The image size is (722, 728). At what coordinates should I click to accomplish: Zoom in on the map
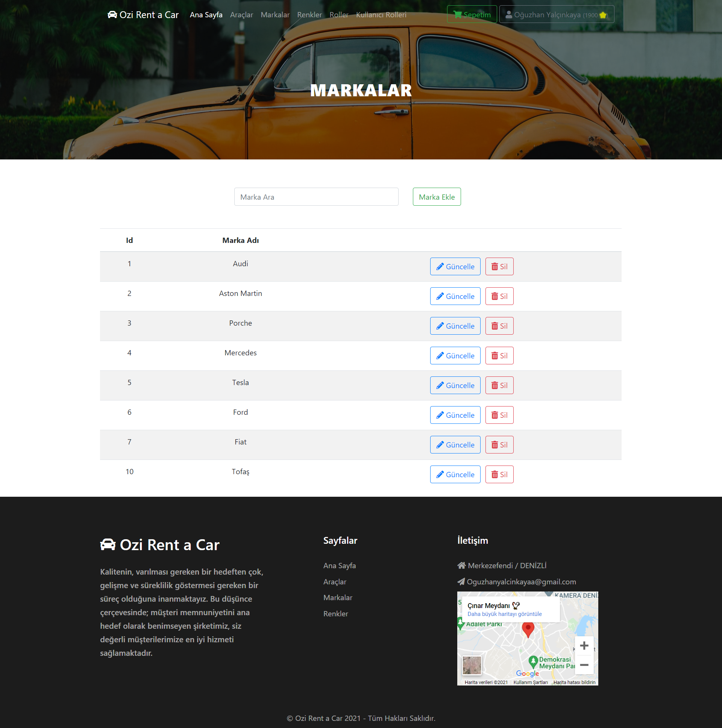coord(584,646)
